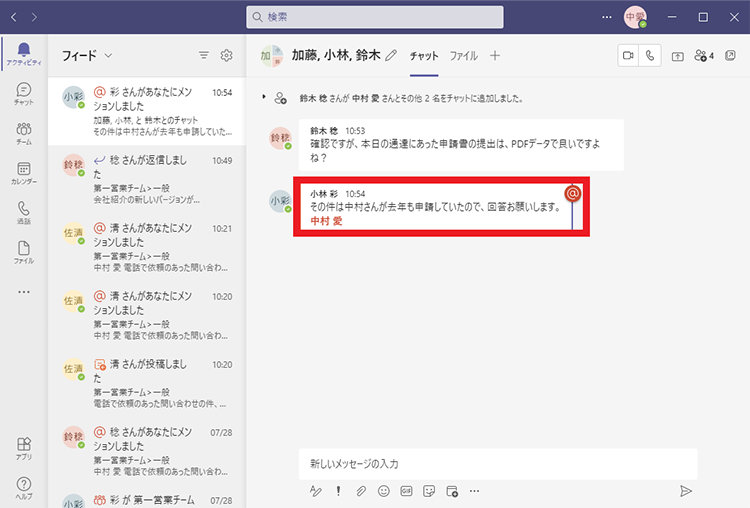Open the Chat (チャット) sidebar icon
The width and height of the screenshot is (750, 508).
pos(23,93)
